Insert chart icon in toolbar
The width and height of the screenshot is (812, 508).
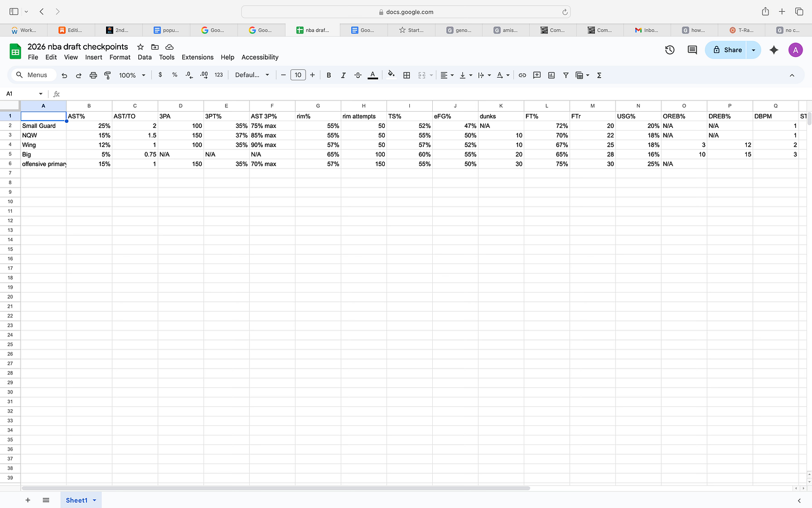[551, 75]
